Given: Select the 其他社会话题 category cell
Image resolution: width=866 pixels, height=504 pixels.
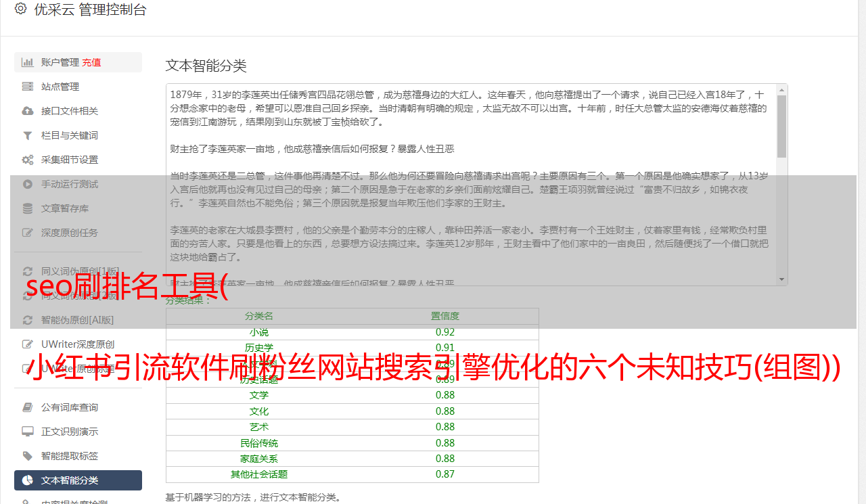Looking at the screenshot, I should coord(259,474).
